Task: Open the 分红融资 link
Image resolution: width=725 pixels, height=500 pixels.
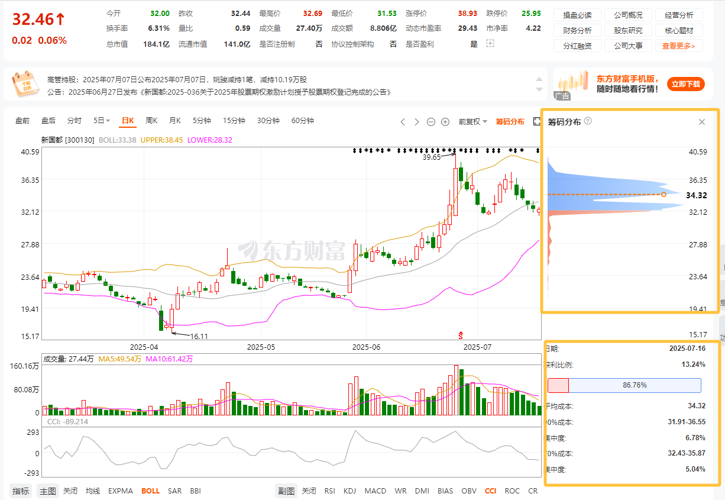Action: coord(578,46)
